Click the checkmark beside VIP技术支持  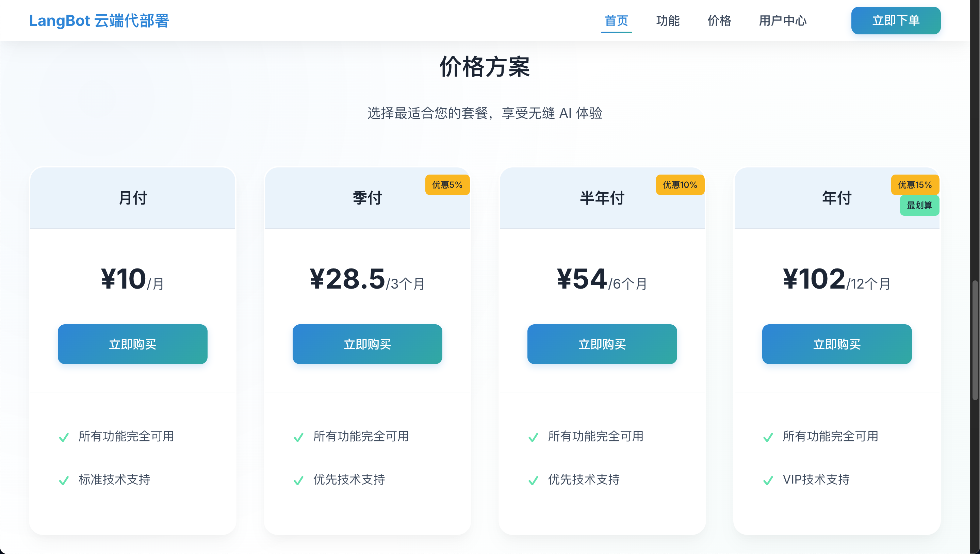[768, 480]
